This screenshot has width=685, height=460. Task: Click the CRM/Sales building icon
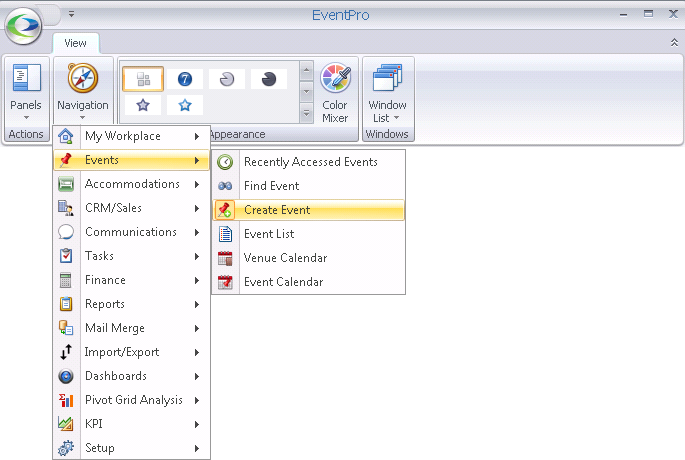(x=66, y=208)
